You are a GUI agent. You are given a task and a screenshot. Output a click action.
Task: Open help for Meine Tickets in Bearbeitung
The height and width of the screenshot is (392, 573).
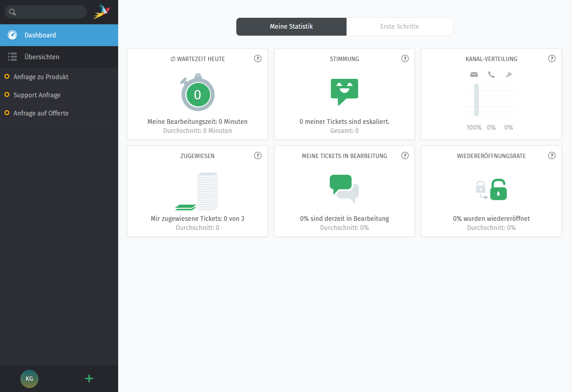[405, 155]
